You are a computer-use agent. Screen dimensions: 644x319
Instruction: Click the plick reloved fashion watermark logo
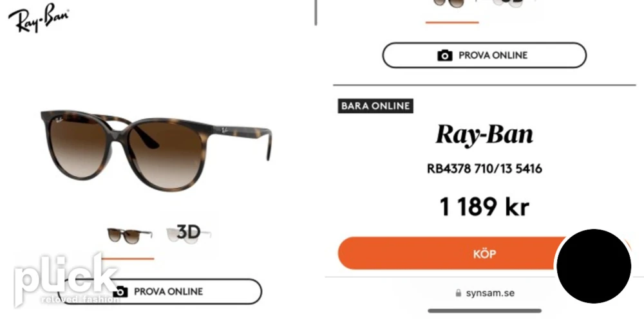tap(66, 279)
